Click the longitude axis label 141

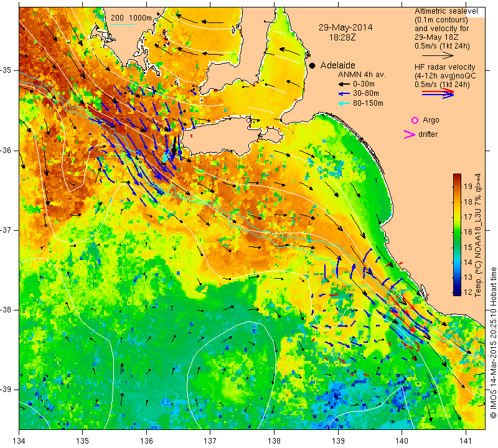pos(466,441)
